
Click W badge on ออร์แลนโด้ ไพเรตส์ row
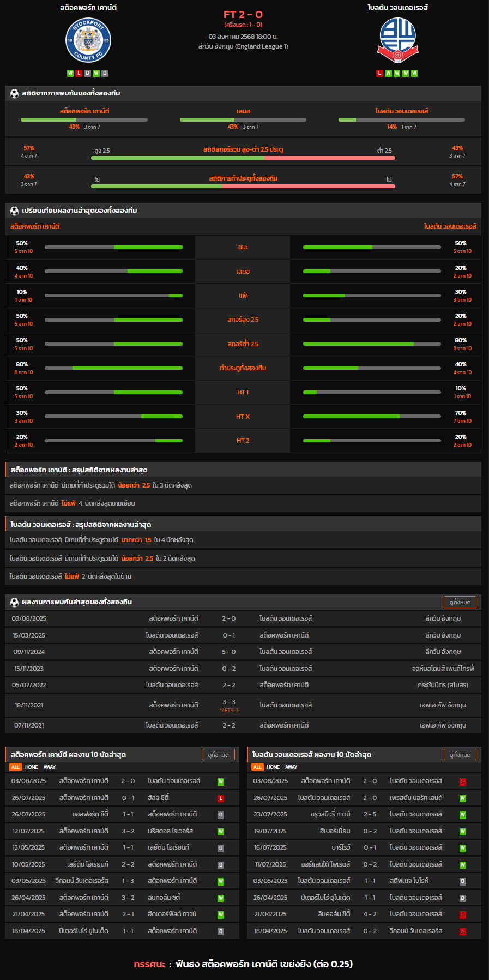[463, 865]
